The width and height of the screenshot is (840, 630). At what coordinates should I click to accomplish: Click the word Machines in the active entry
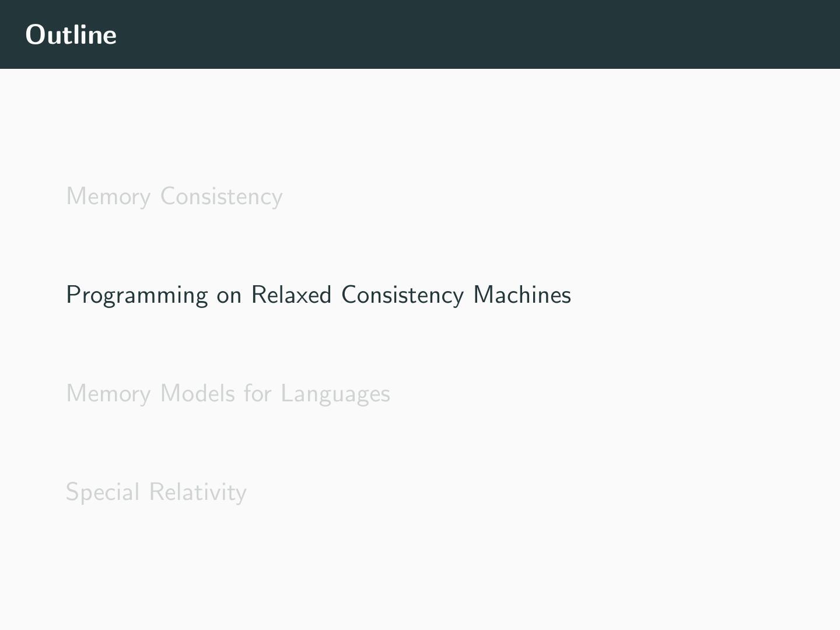click(x=522, y=295)
